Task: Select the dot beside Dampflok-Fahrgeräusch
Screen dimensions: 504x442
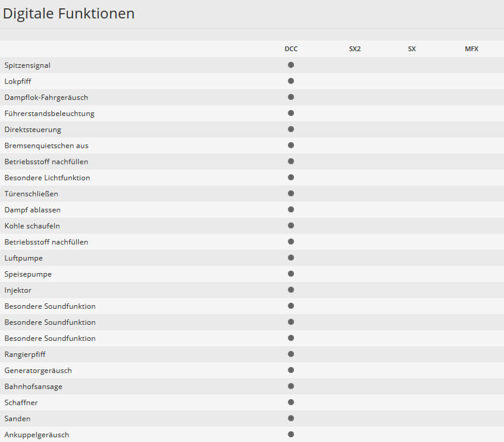Action: tap(291, 97)
